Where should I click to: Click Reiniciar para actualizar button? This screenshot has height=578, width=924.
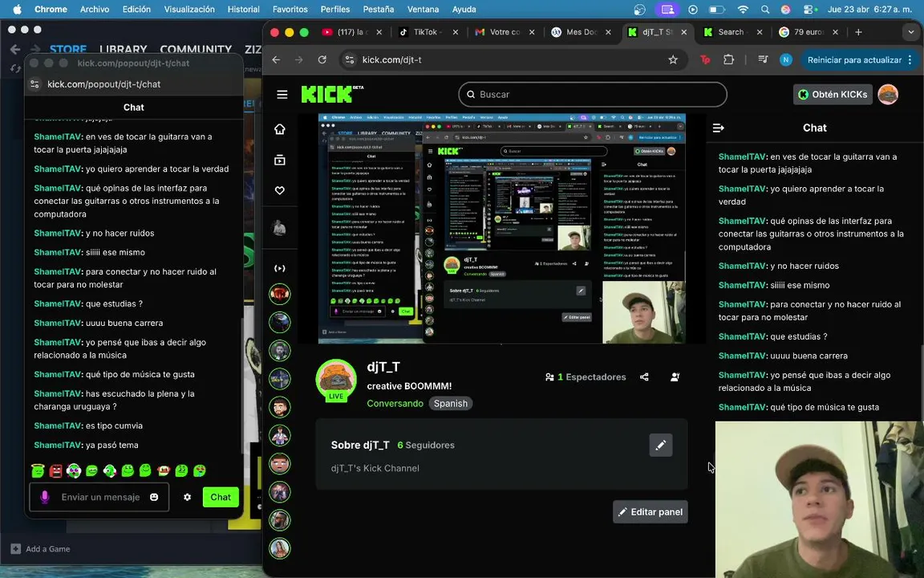pos(854,59)
